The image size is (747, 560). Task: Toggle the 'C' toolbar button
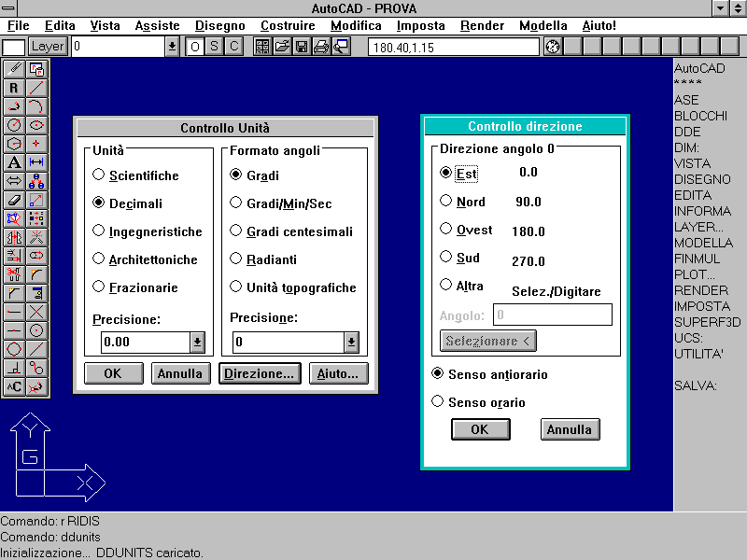click(x=234, y=47)
